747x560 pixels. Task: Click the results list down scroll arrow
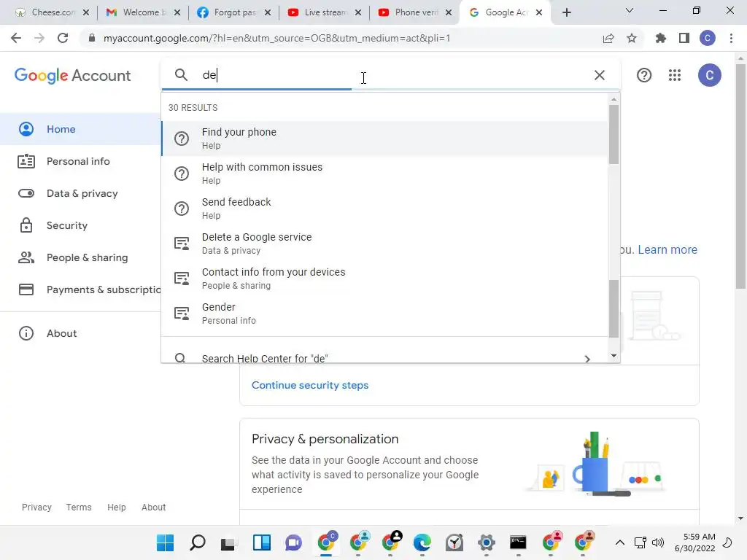pyautogui.click(x=614, y=356)
